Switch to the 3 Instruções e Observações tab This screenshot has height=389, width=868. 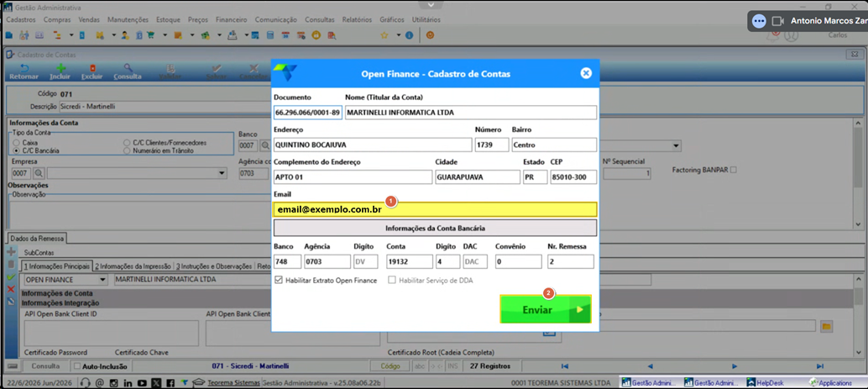(x=213, y=266)
